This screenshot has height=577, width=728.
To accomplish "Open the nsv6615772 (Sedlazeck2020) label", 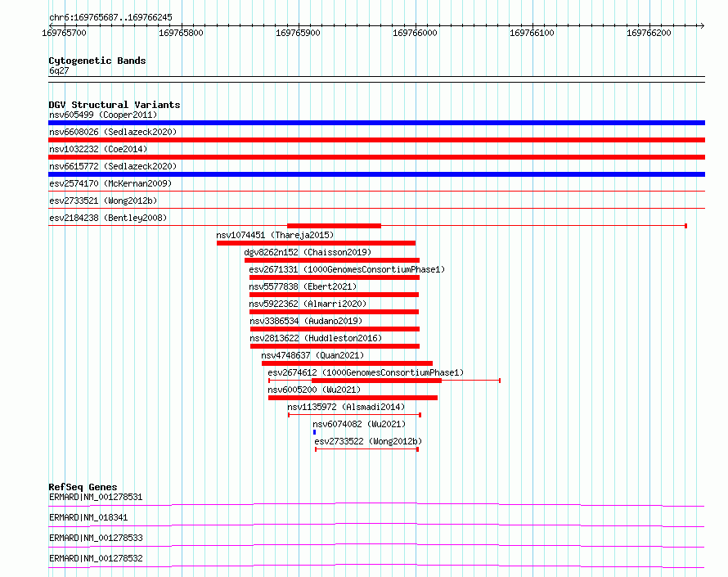I will [113, 166].
